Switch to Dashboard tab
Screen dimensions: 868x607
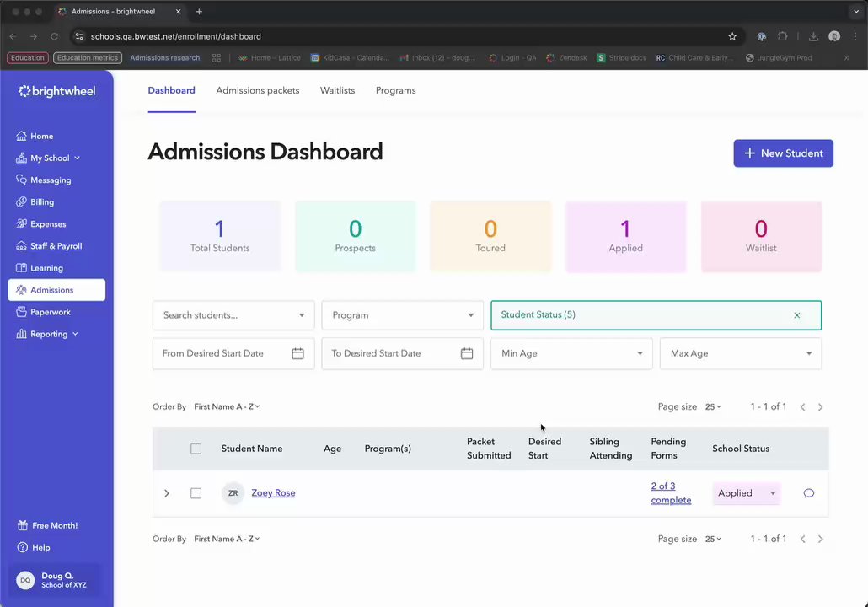171,90
